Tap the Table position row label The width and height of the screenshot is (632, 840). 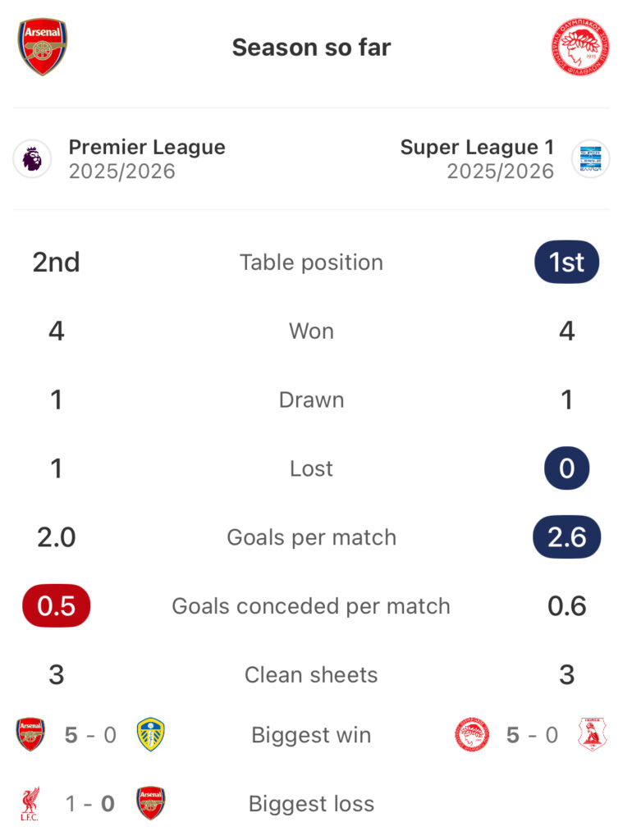(311, 262)
